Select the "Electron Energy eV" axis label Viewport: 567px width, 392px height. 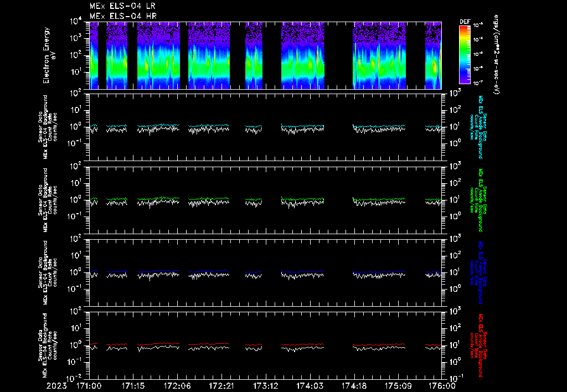coord(49,55)
